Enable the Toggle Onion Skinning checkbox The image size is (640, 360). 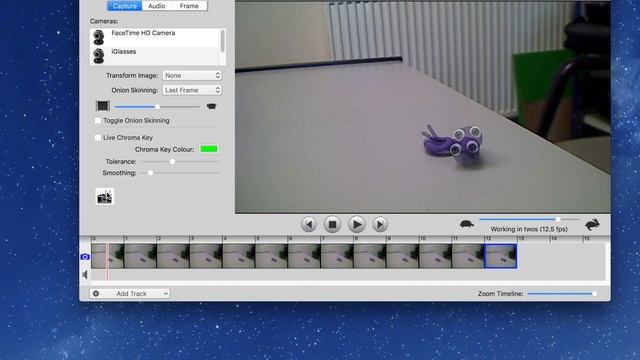[98, 120]
